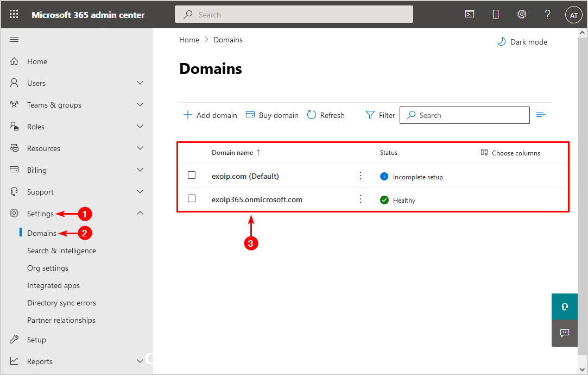Open Integrated apps

coord(53,286)
